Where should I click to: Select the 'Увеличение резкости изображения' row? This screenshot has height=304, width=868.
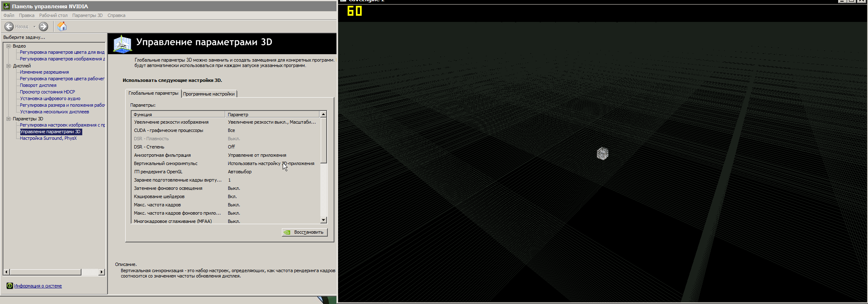[x=226, y=122]
